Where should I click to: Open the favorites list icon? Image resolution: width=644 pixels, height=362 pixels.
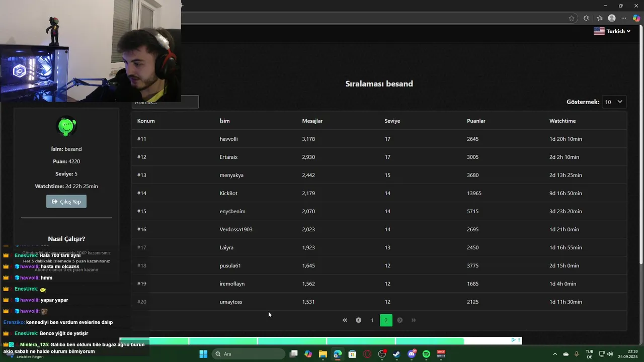[x=600, y=18]
